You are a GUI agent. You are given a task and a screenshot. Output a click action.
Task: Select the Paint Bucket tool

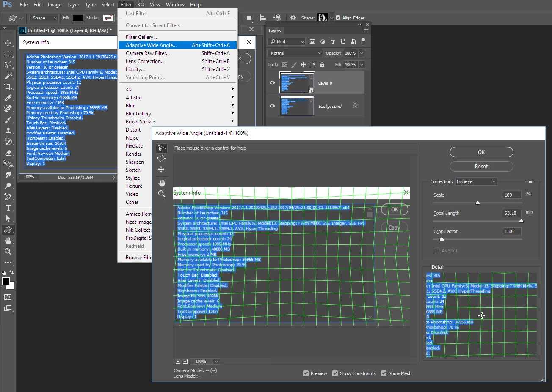click(8, 164)
